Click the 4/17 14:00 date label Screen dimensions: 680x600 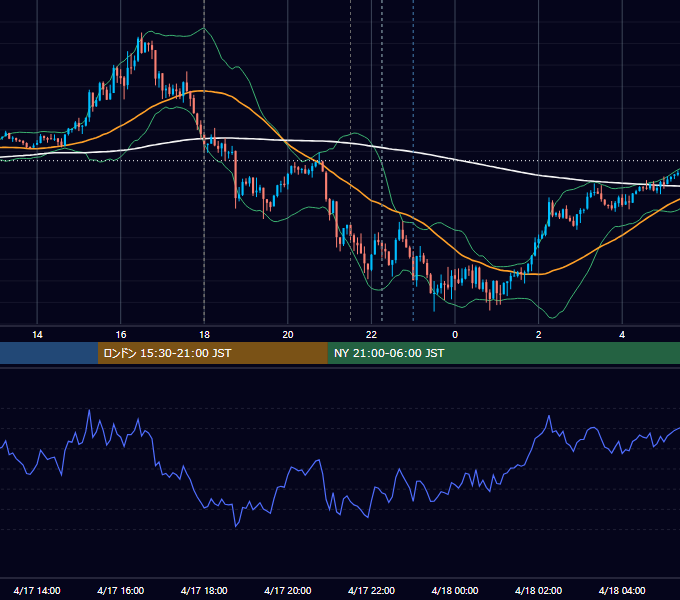click(x=37, y=590)
